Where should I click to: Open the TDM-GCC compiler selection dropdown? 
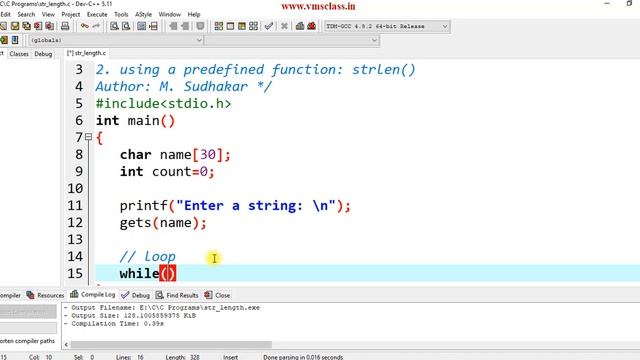click(x=387, y=26)
